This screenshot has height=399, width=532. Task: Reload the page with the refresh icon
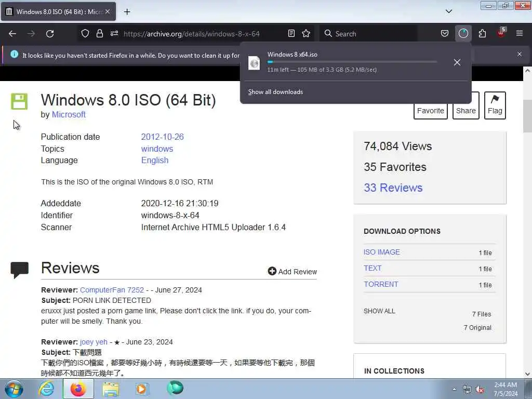click(50, 34)
